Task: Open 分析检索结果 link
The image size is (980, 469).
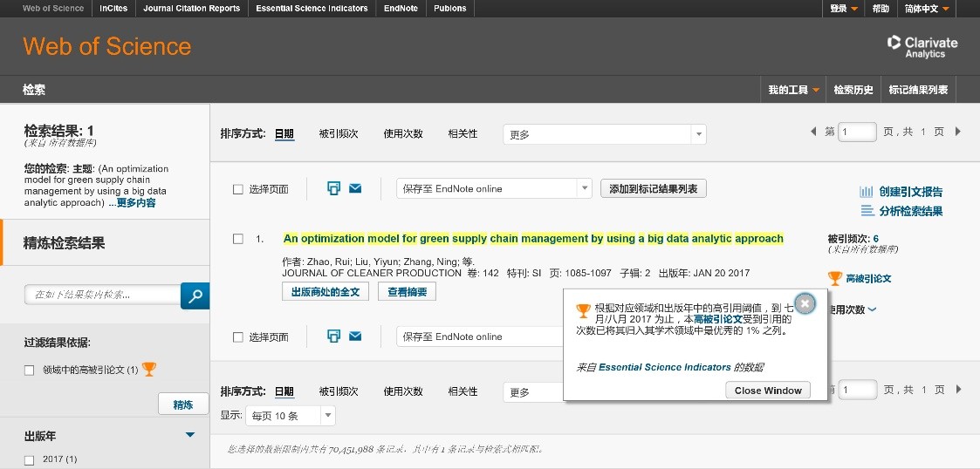Action: pyautogui.click(x=901, y=211)
